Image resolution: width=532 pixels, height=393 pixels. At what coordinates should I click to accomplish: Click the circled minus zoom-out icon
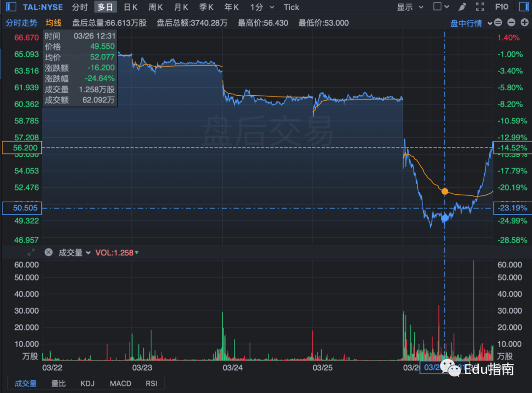(x=511, y=23)
